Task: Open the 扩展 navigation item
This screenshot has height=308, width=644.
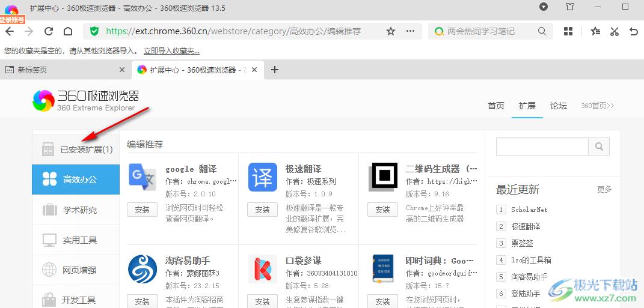Action: click(x=527, y=106)
